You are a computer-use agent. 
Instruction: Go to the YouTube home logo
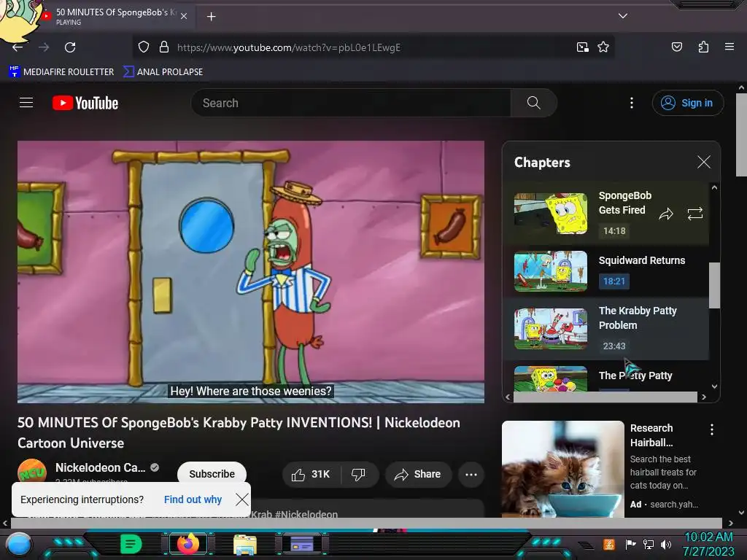[85, 103]
